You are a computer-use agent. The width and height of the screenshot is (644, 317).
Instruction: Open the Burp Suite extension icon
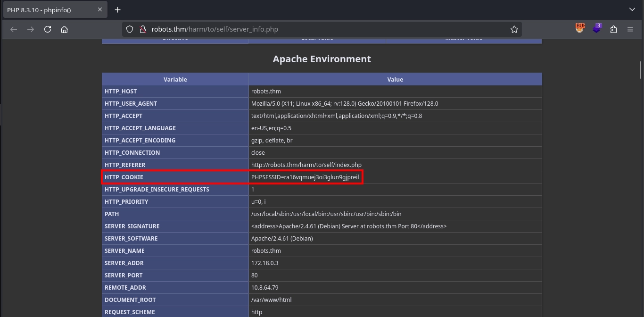(x=580, y=29)
